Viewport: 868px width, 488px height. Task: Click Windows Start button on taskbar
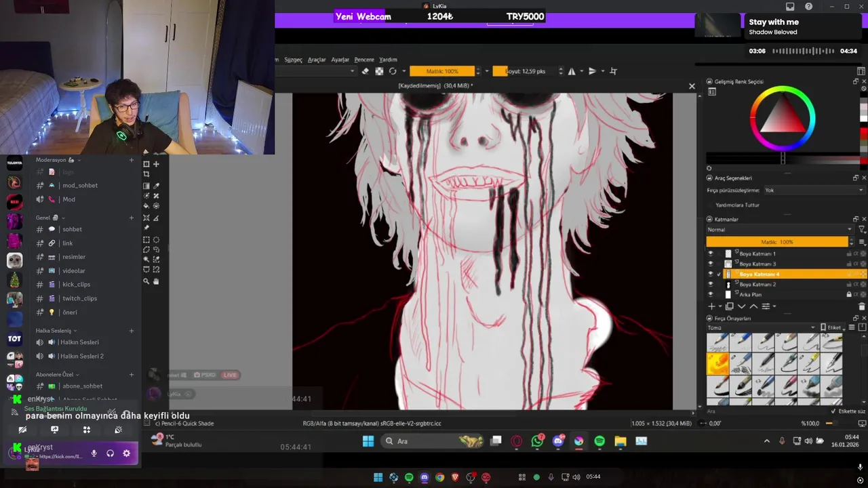pyautogui.click(x=368, y=441)
